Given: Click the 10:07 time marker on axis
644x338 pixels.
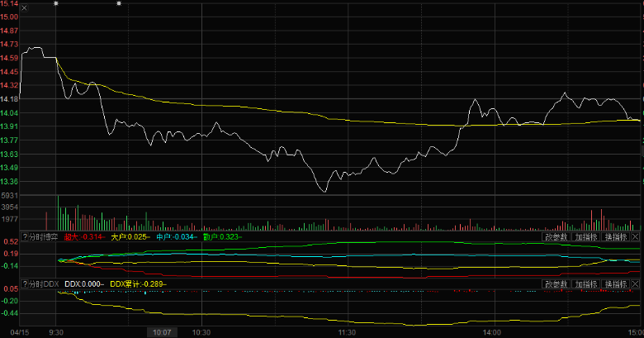Looking at the screenshot, I should point(160,332).
